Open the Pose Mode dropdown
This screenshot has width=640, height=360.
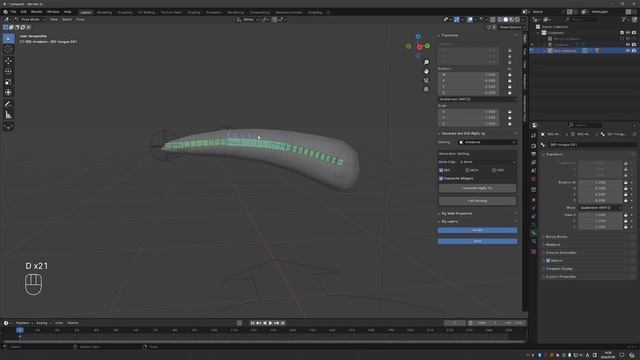(29, 19)
